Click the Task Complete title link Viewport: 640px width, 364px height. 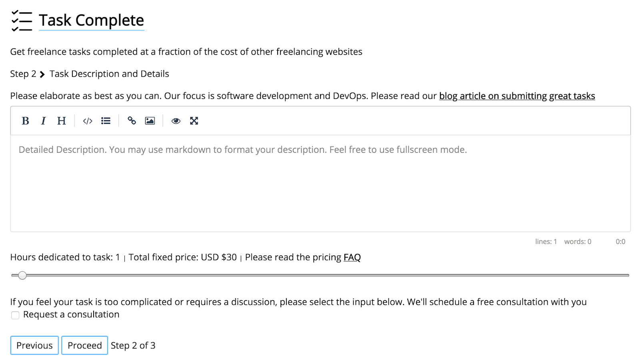click(x=91, y=20)
